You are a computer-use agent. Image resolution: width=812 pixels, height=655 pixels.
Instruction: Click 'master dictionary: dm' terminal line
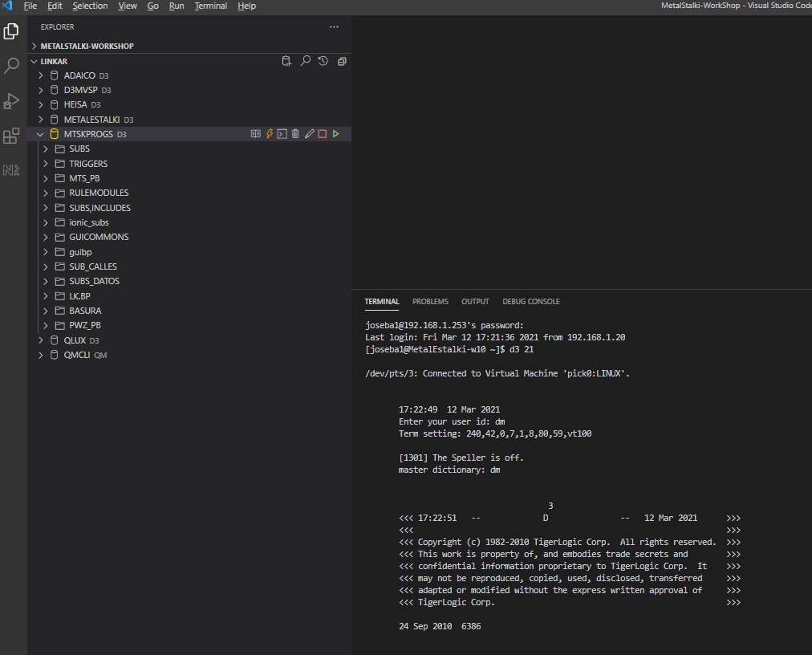point(449,470)
